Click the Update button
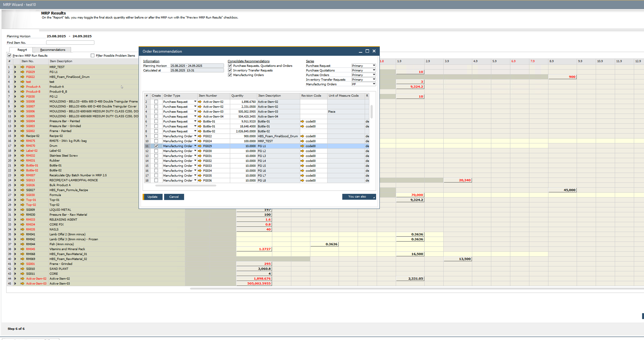644x340 pixels. (153, 197)
